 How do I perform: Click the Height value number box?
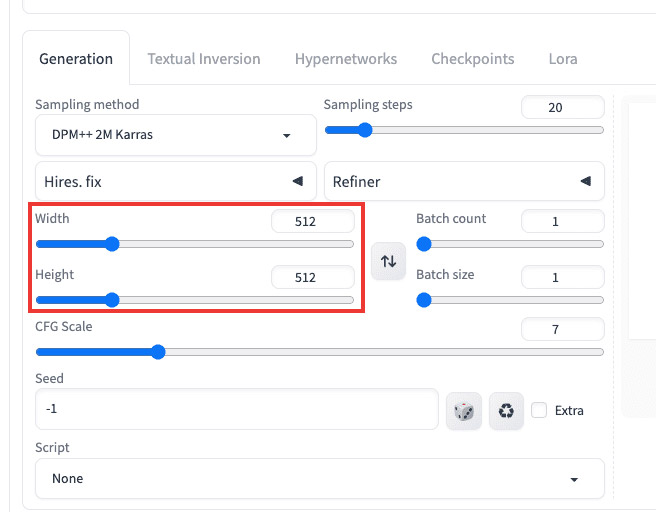tap(312, 278)
